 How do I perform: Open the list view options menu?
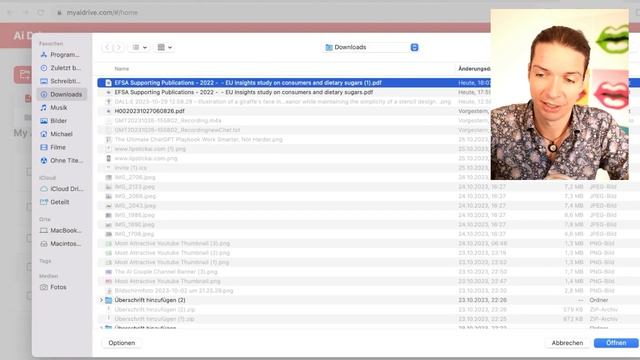point(139,47)
